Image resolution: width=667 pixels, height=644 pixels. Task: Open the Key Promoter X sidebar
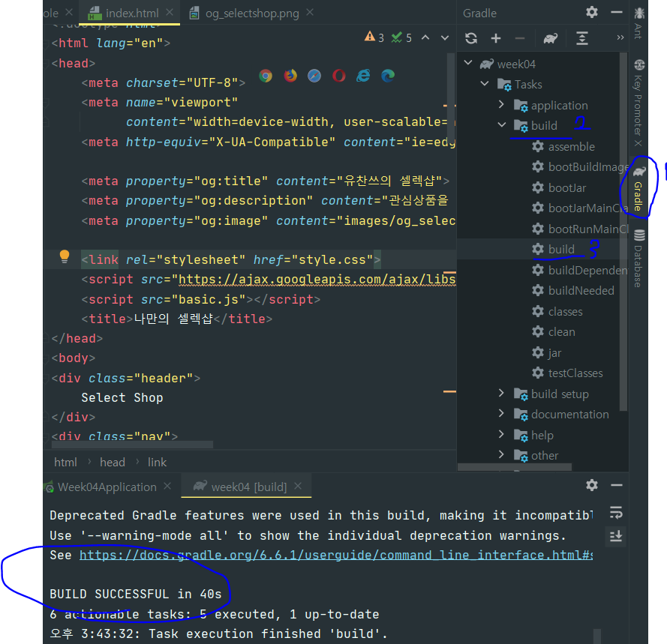click(639, 103)
